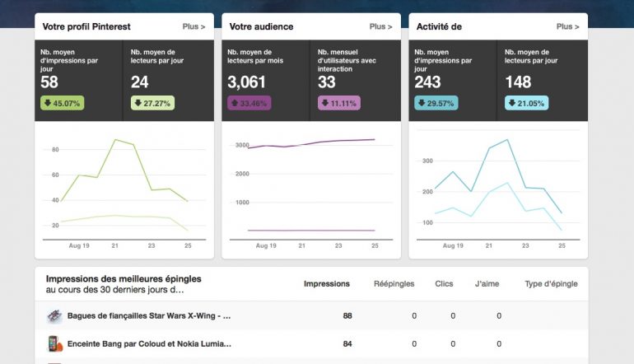Open Bagues de fiançailles Star Wars pin link
Image resolution: width=634 pixels, height=364 pixels.
point(148,315)
